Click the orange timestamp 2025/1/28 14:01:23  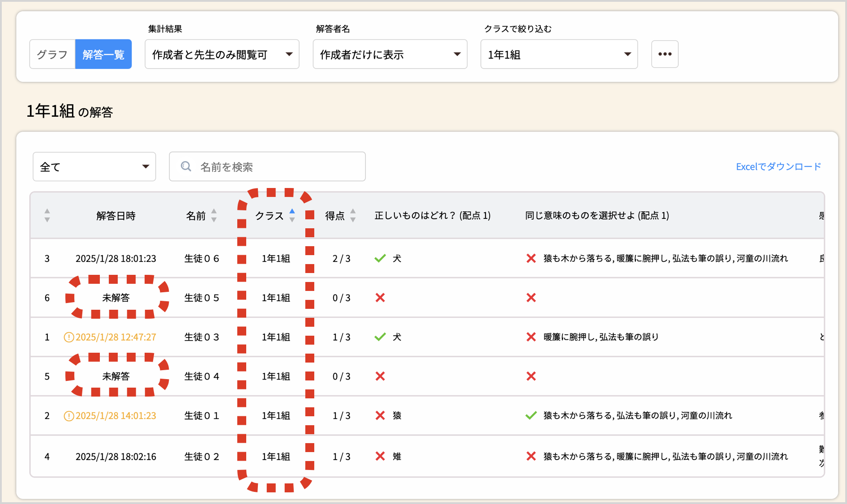[116, 416]
